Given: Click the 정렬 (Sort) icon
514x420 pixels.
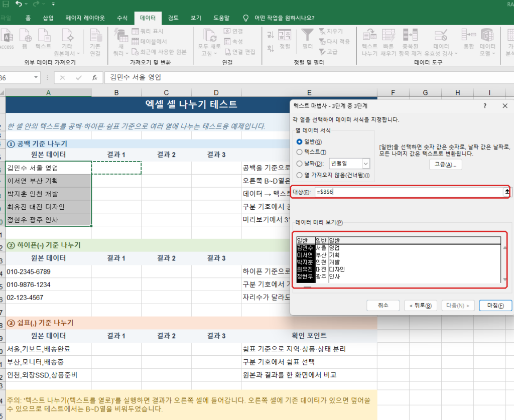Looking at the screenshot, I should pyautogui.click(x=285, y=35).
